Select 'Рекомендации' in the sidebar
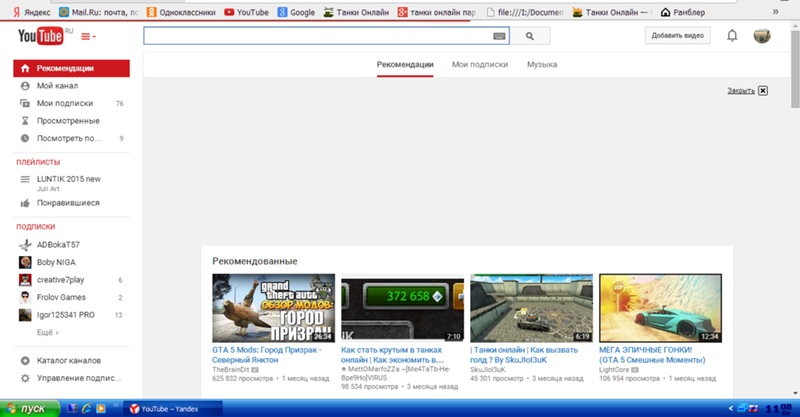Screen dimensions: 800x417 tap(71, 68)
